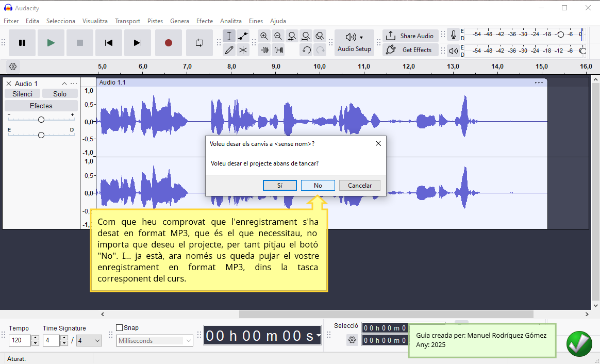Open Efectes panel for Audio 1
This screenshot has width=600, height=364.
(x=41, y=106)
